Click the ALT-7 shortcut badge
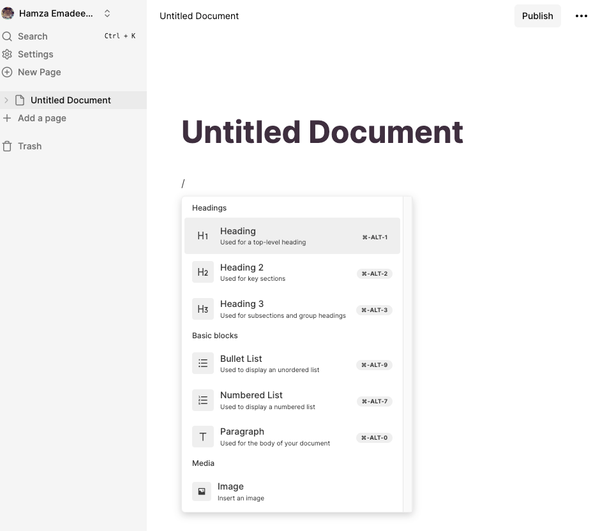The image size is (600, 531). (x=375, y=401)
